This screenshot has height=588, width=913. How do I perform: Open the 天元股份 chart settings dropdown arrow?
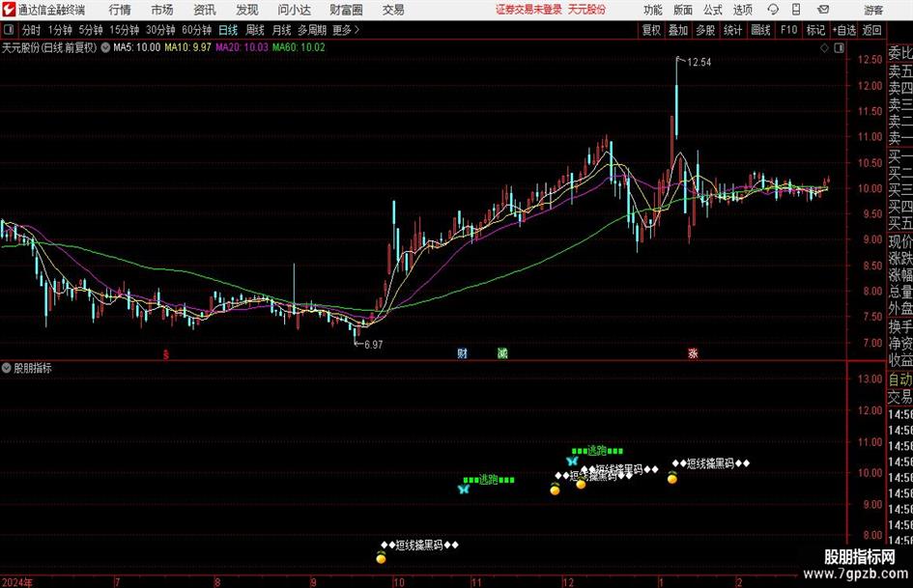pos(105,47)
